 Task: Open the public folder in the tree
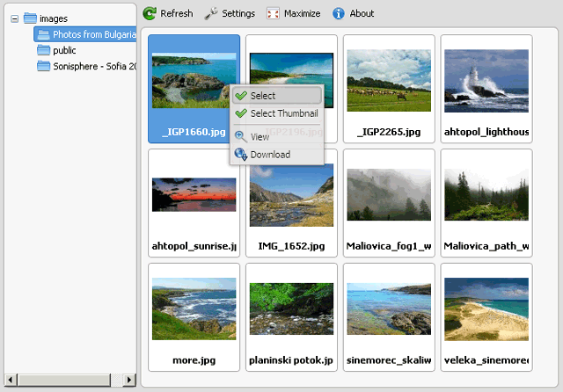[64, 50]
